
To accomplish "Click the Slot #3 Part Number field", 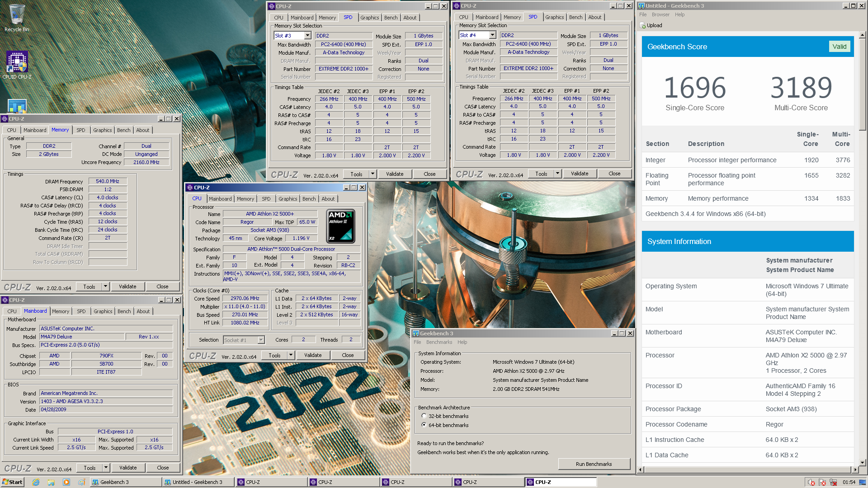I will point(344,69).
